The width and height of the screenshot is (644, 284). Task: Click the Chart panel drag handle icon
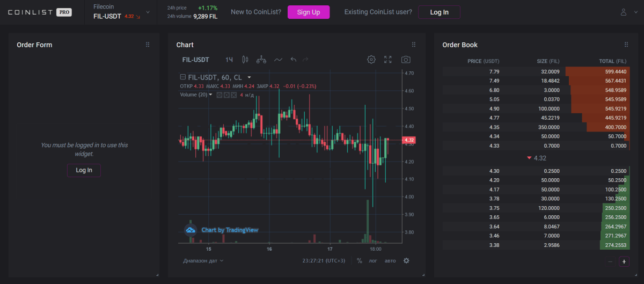pos(414,45)
